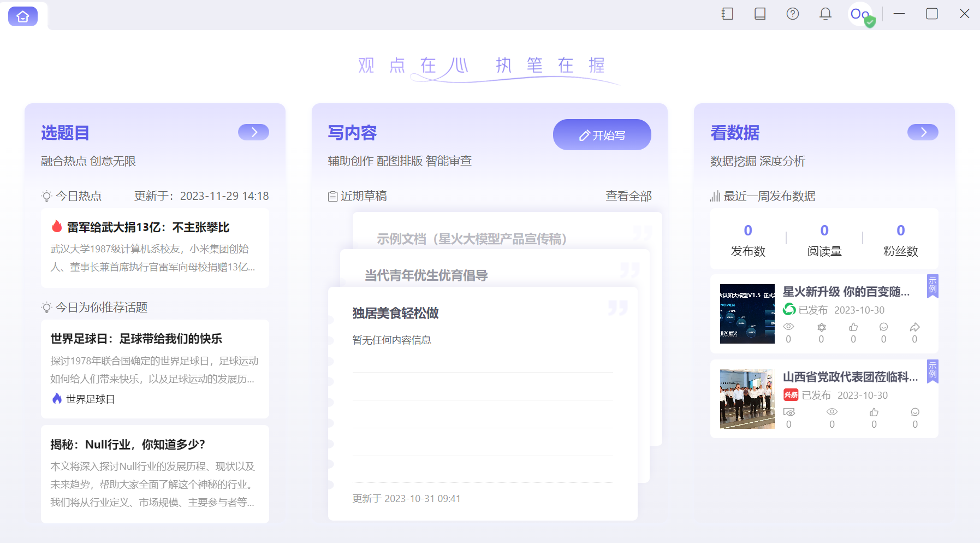Open the help question-mark icon
The image size is (980, 543).
point(792,14)
